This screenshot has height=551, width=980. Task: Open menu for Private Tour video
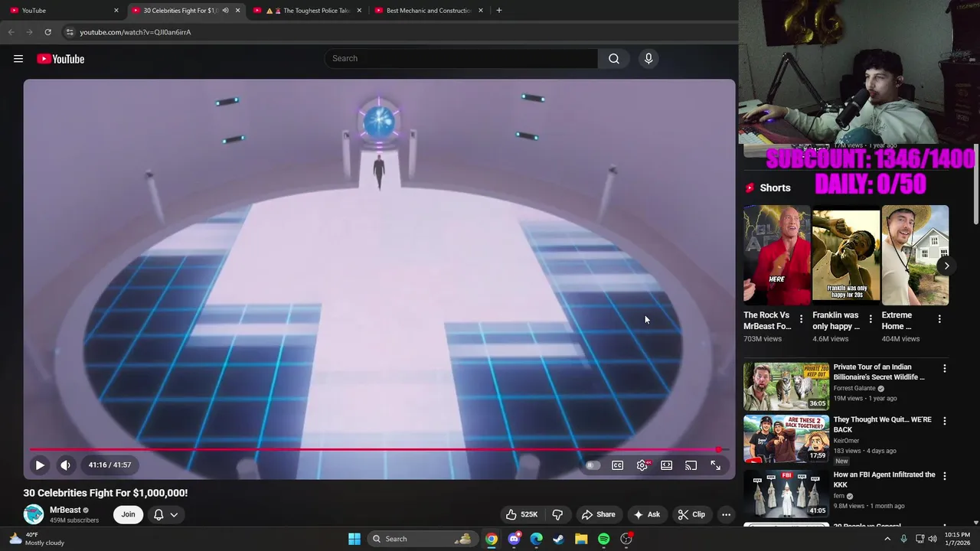[x=945, y=369]
